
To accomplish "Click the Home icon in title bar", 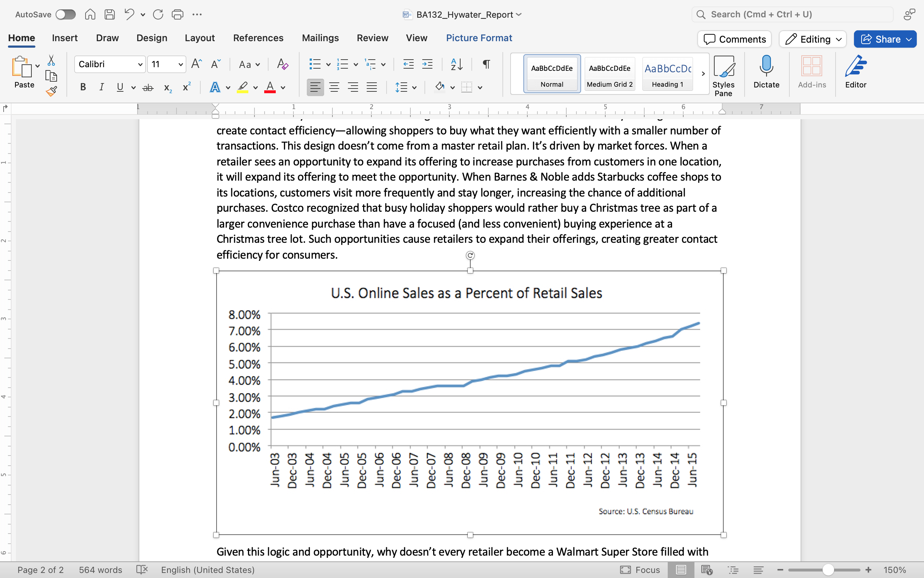I will point(90,14).
